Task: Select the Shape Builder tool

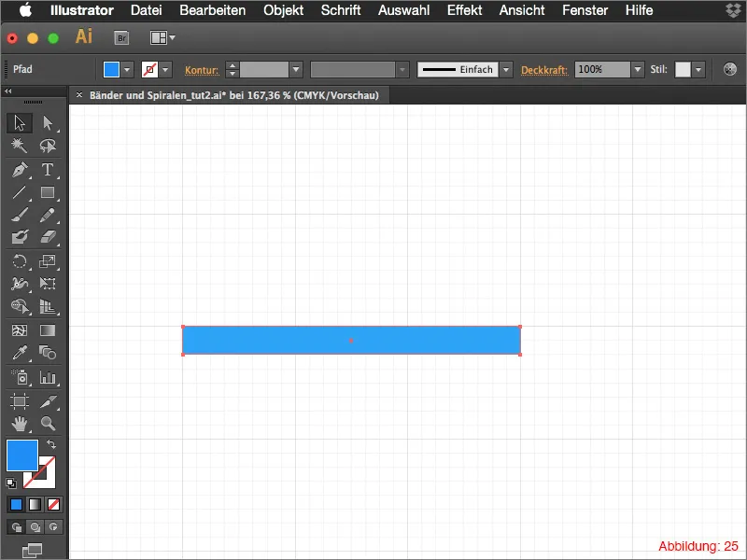Action: tap(20, 306)
